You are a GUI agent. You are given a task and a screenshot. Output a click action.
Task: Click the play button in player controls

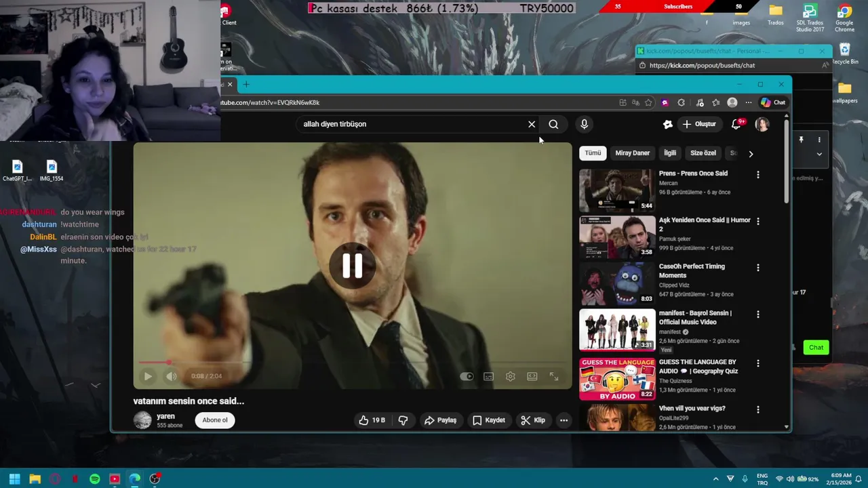point(148,376)
